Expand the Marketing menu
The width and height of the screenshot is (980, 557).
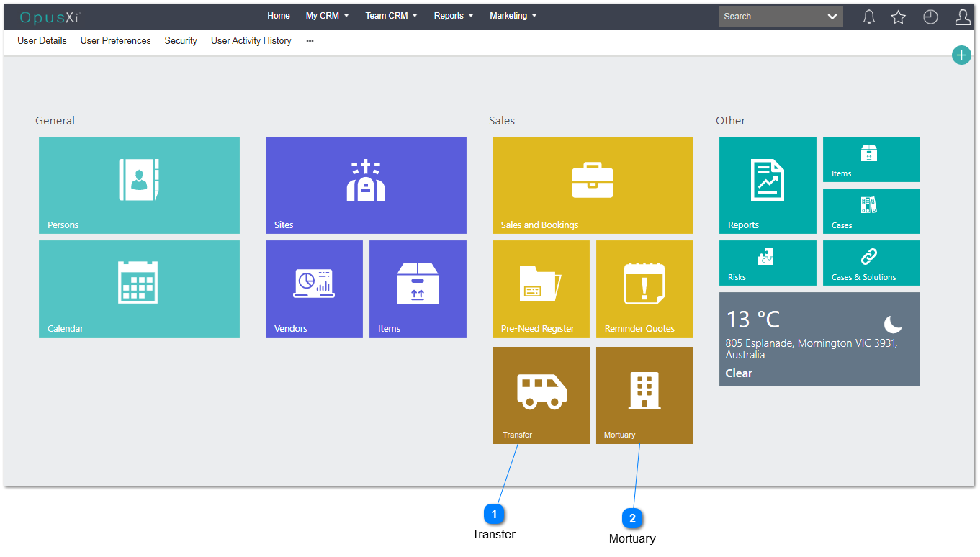[x=513, y=16]
